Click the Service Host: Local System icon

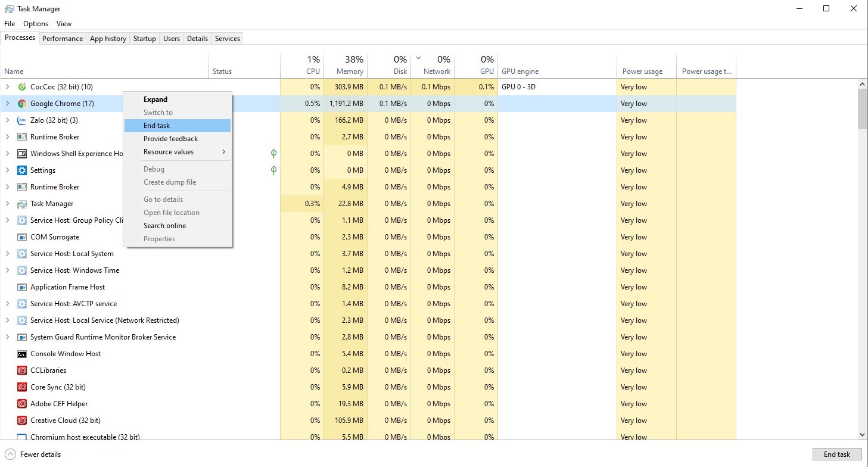point(22,254)
